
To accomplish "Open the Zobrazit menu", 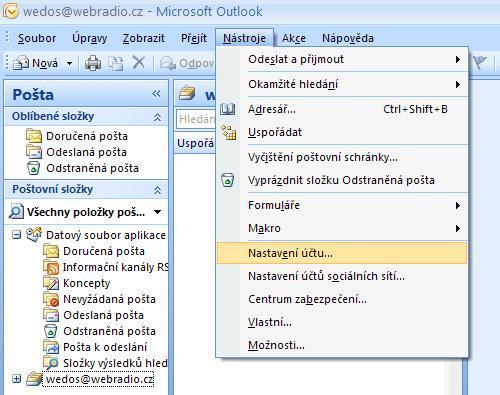I will click(x=144, y=38).
